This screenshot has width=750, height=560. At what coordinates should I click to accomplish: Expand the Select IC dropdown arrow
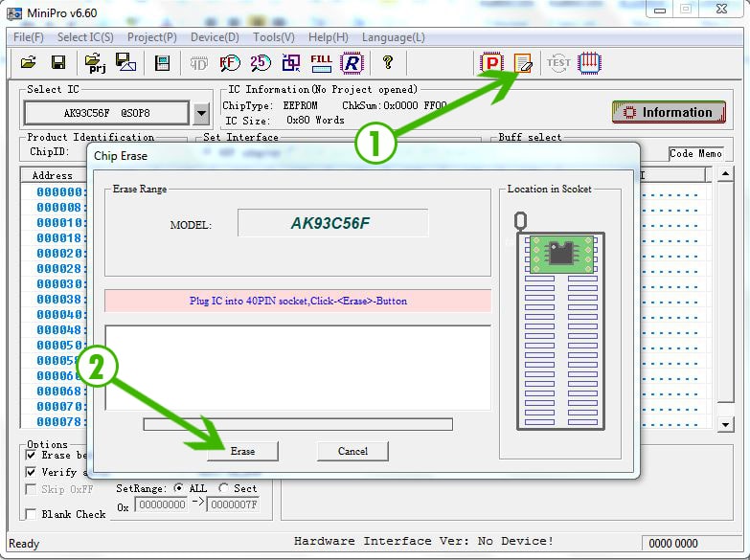[201, 114]
